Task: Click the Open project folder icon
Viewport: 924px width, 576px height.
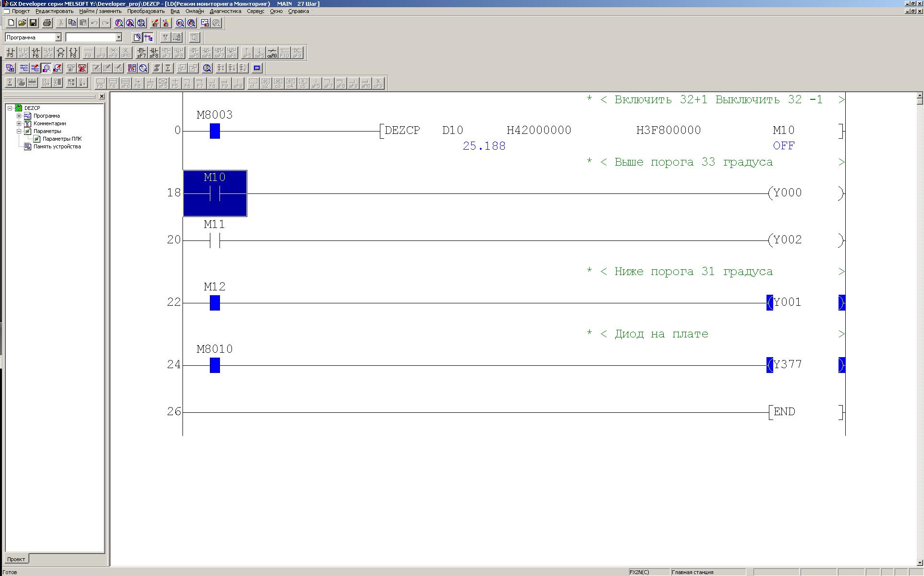Action: click(x=22, y=23)
